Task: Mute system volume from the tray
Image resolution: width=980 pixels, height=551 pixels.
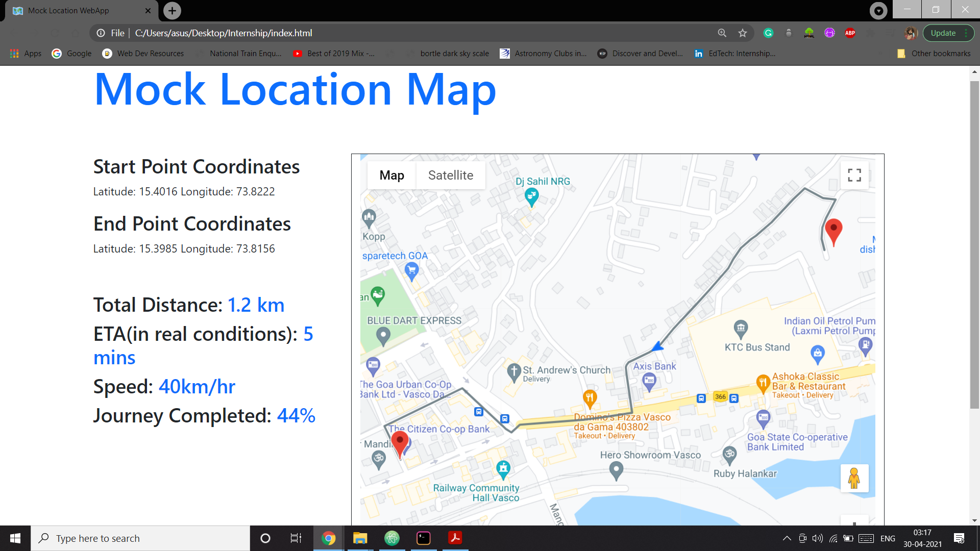Action: click(818, 538)
